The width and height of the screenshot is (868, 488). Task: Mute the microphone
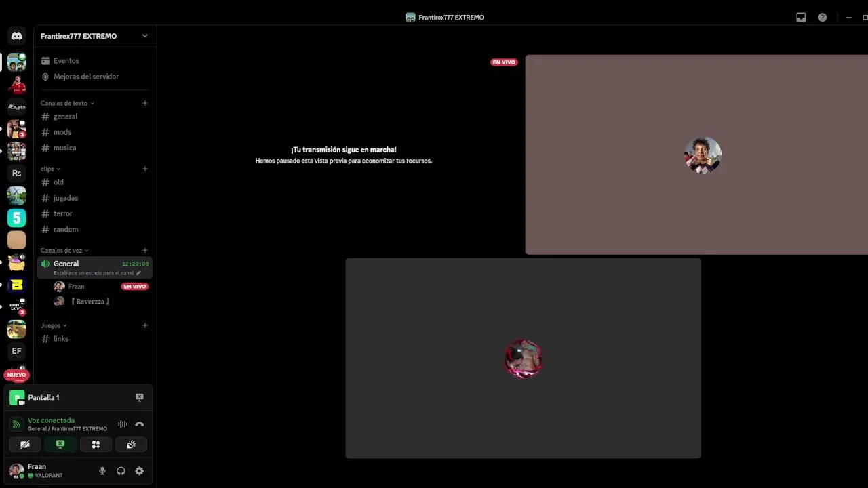tap(102, 471)
